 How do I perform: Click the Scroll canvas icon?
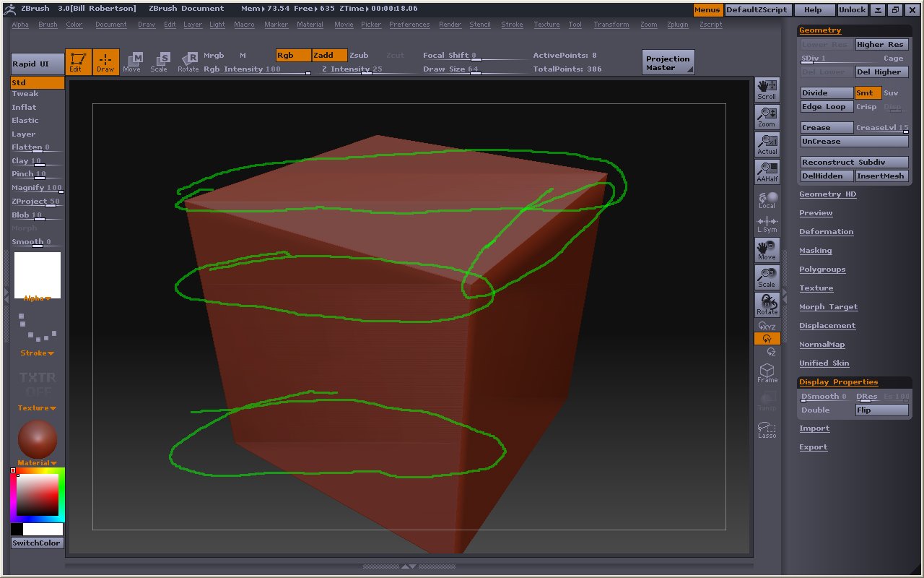pyautogui.click(x=766, y=88)
